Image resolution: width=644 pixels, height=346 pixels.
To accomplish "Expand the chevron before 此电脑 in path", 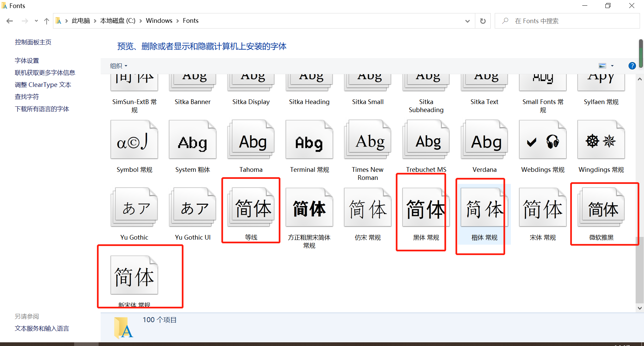I will [x=66, y=21].
